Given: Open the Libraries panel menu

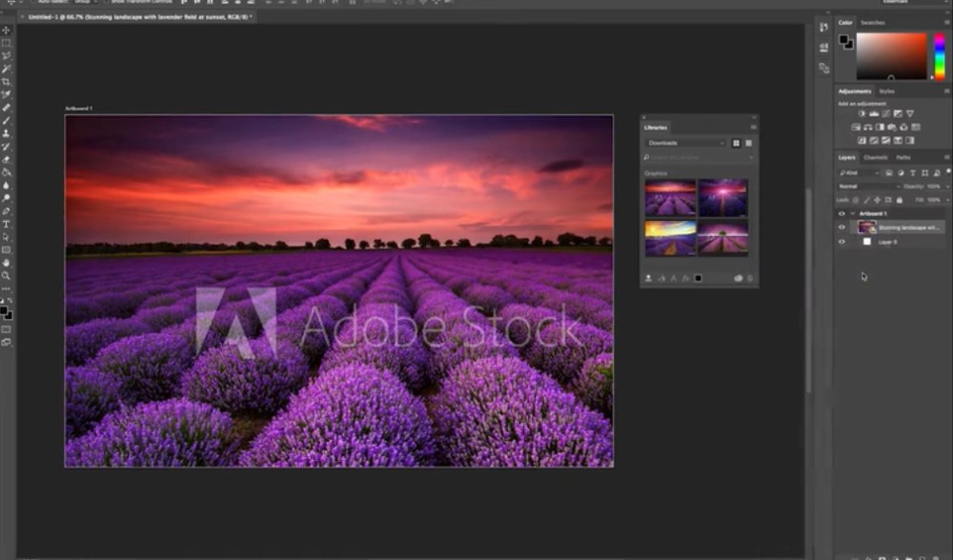Looking at the screenshot, I should coord(753,128).
